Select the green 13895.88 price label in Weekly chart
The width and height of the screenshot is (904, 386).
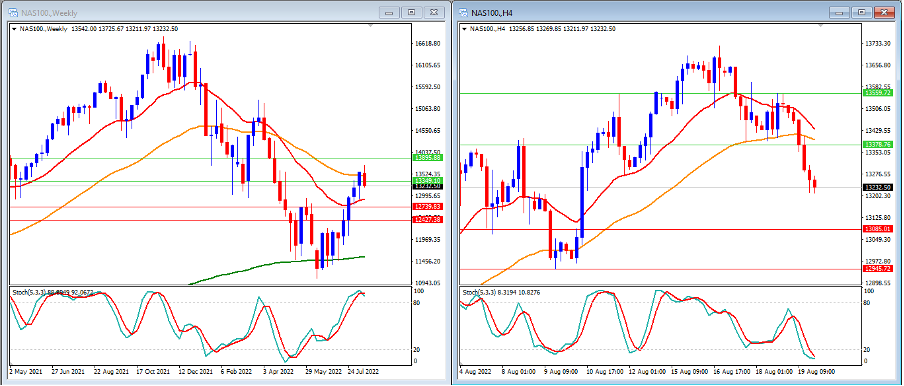(x=427, y=158)
